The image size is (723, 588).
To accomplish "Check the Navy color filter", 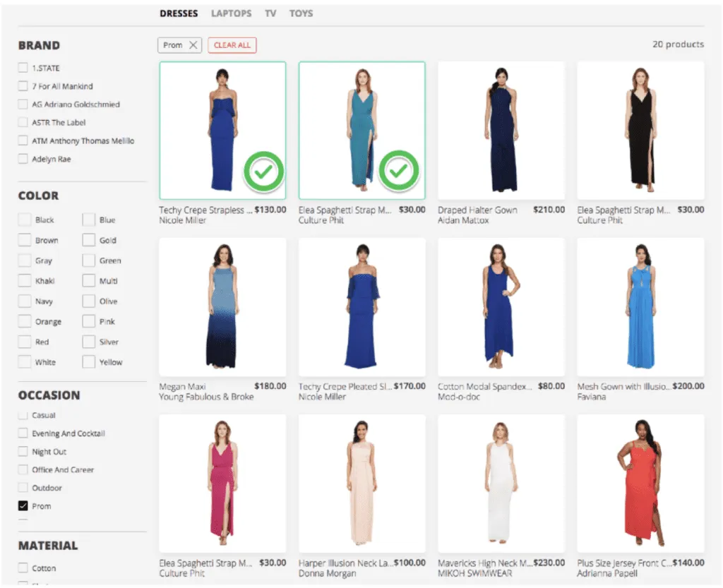I will tap(23, 301).
